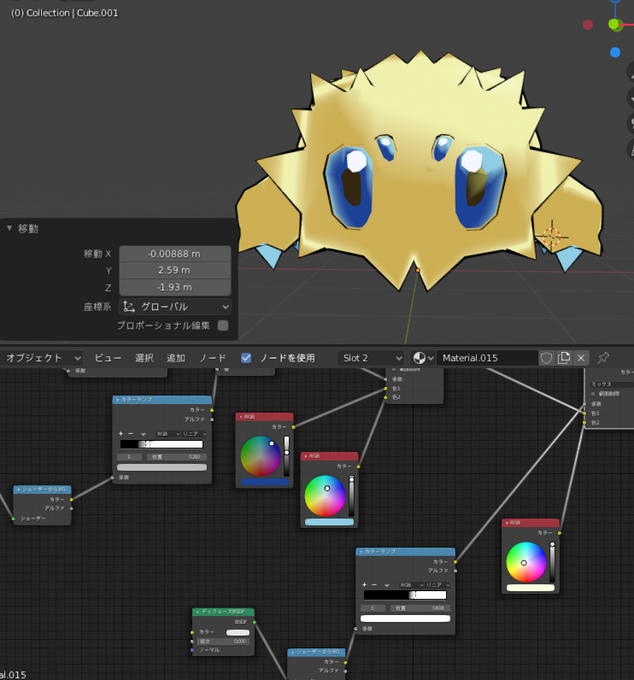
Task: Click the 粗さ field in ディフューズBSDF node
Action: [x=223, y=641]
